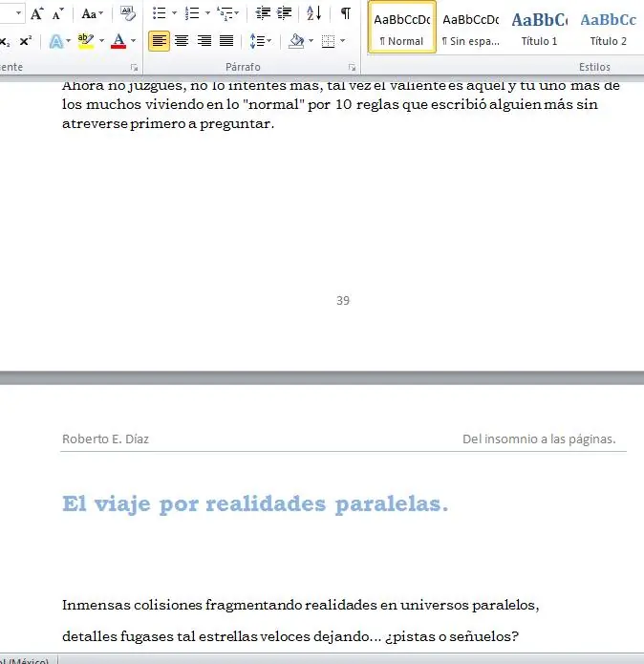The image size is (644, 664).
Task: Click the heading El viaje por realidades paralelas
Action: coord(255,503)
